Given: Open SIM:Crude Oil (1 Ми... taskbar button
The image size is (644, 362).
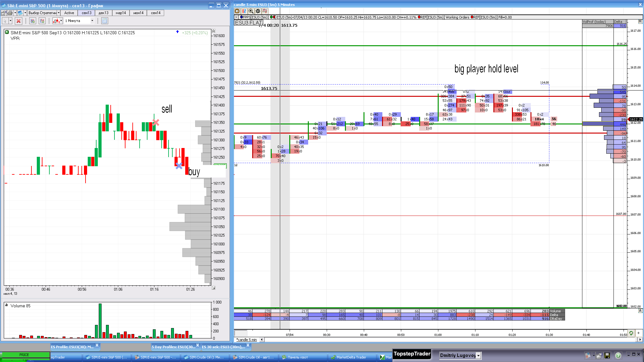Looking at the screenshot, I should tap(204, 357).
